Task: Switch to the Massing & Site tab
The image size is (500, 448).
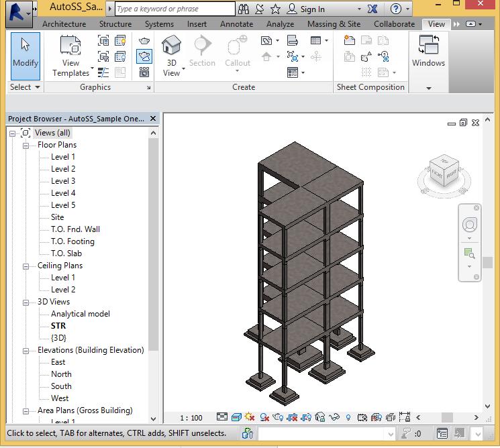Action: (334, 24)
